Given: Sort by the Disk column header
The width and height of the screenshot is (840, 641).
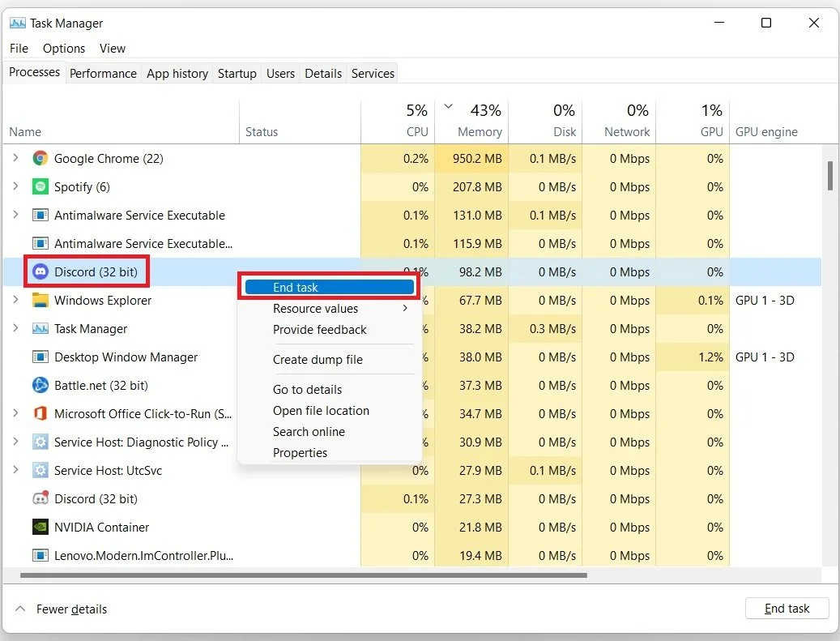Looking at the screenshot, I should pos(545,122).
